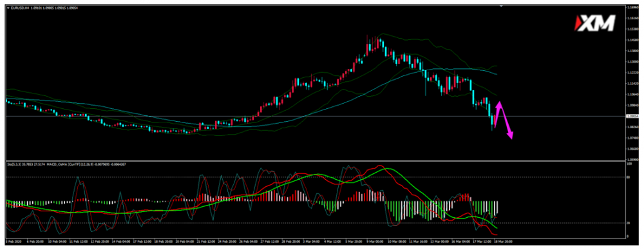
Task: Click the 5 Feb 2020 date on time axis
Action: 15,241
